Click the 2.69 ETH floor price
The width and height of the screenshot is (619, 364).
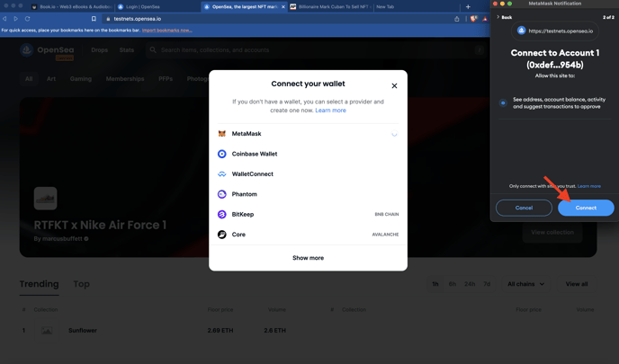(x=220, y=331)
